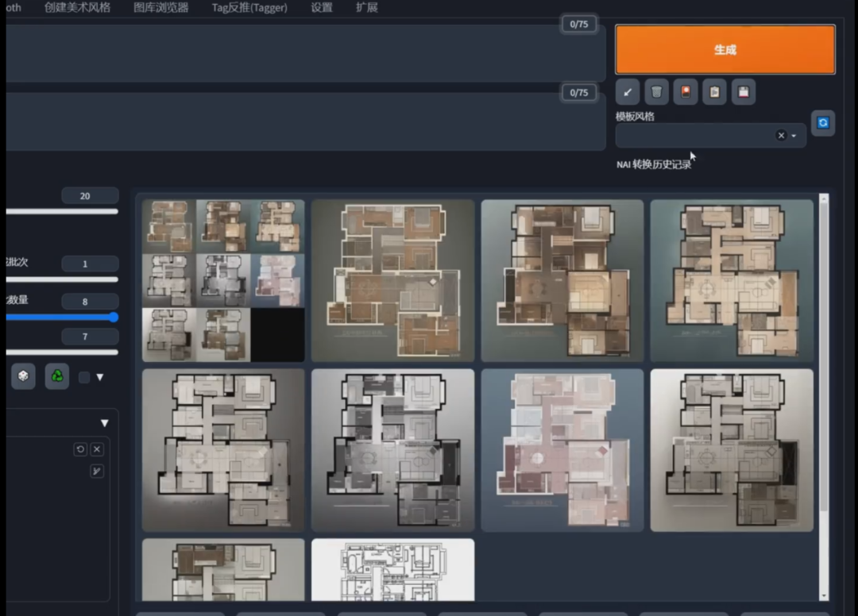
Task: Click the NAI 转换历史记录 text
Action: (x=653, y=164)
